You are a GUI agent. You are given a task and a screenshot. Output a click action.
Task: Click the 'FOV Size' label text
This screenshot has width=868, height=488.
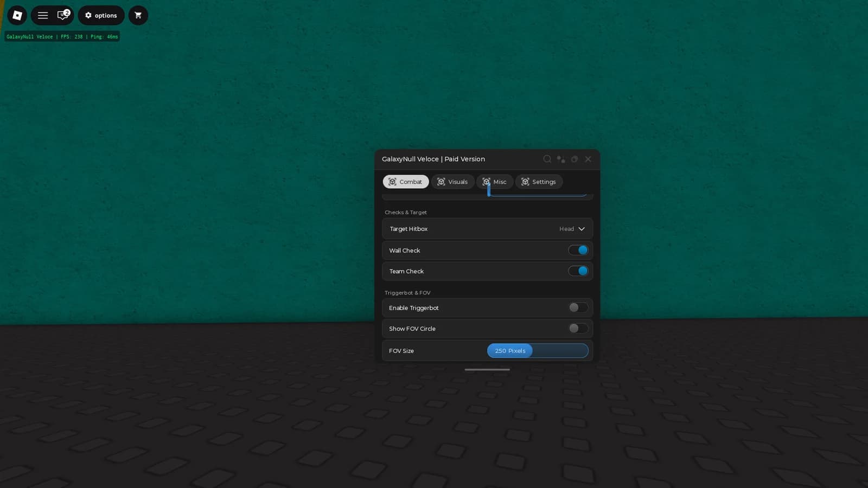pyautogui.click(x=401, y=351)
